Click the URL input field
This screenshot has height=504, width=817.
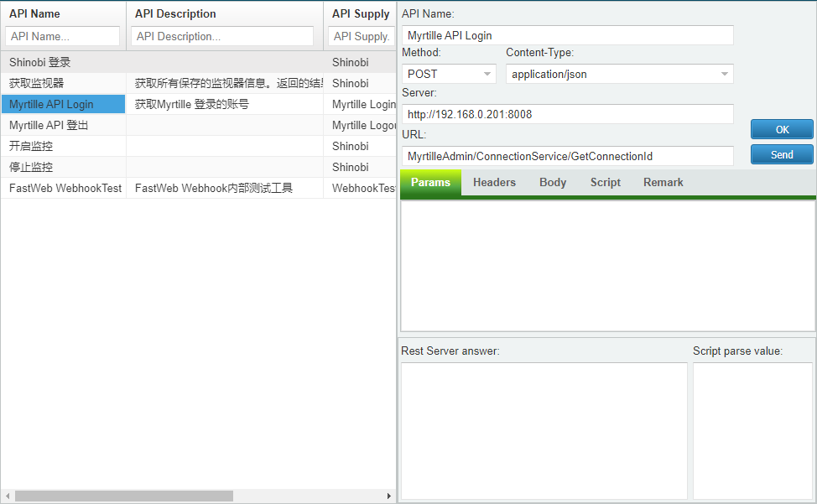pos(567,156)
